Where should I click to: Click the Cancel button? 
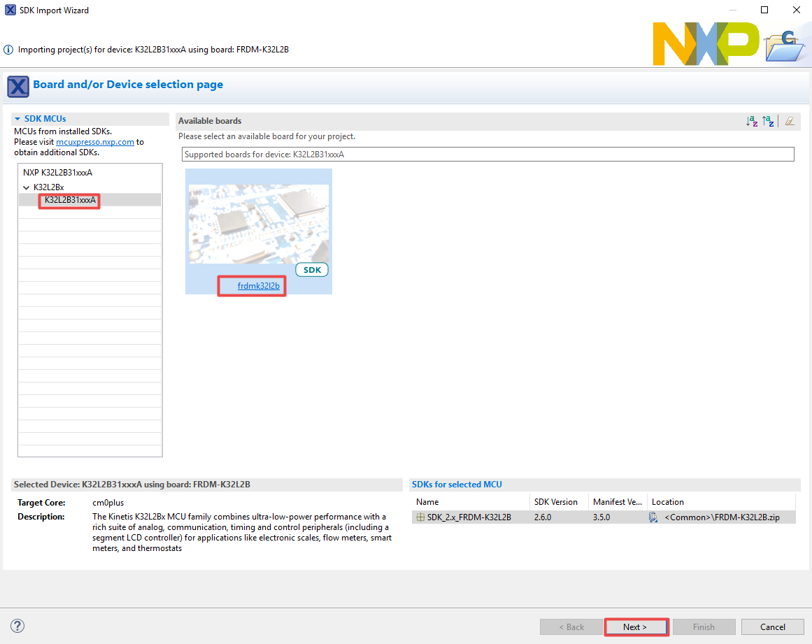[773, 627]
